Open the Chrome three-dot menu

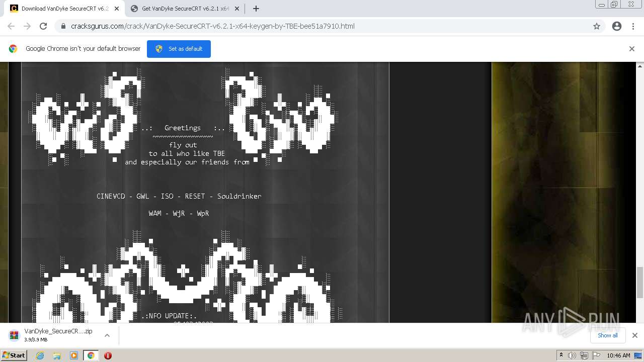(633, 26)
